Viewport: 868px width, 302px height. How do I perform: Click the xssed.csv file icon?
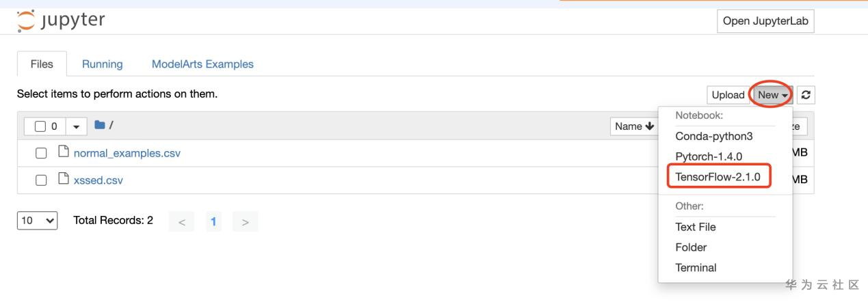(64, 180)
